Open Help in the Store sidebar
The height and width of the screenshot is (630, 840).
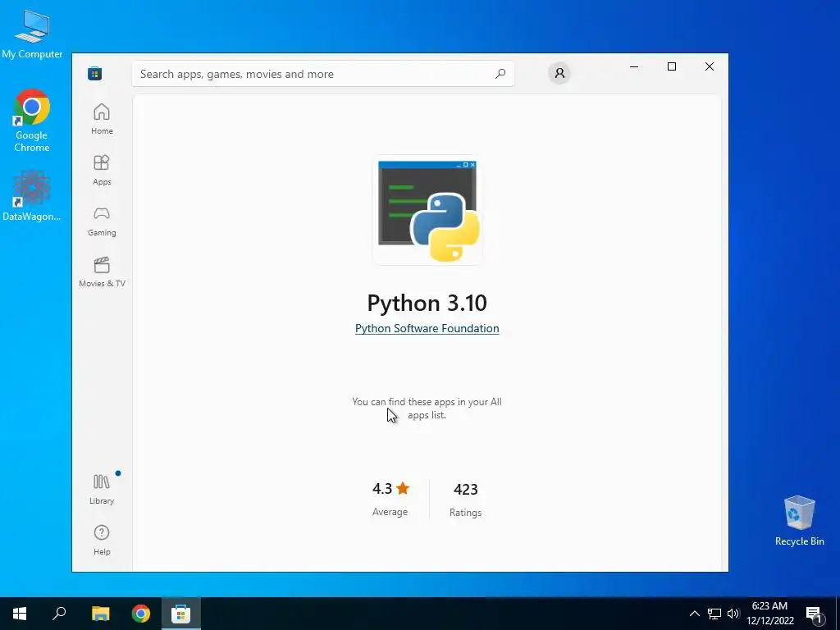102,540
